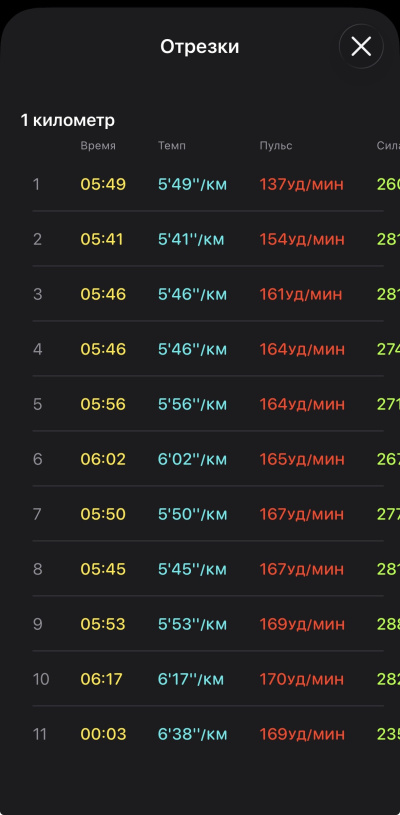400x815 pixels.
Task: Select split 4 row number
Action: [37, 349]
